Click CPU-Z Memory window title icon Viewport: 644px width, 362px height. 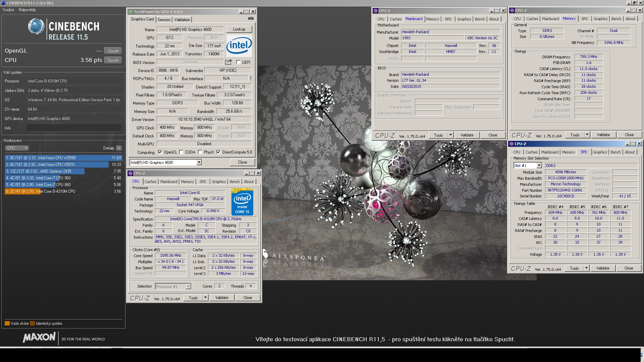[x=513, y=10]
